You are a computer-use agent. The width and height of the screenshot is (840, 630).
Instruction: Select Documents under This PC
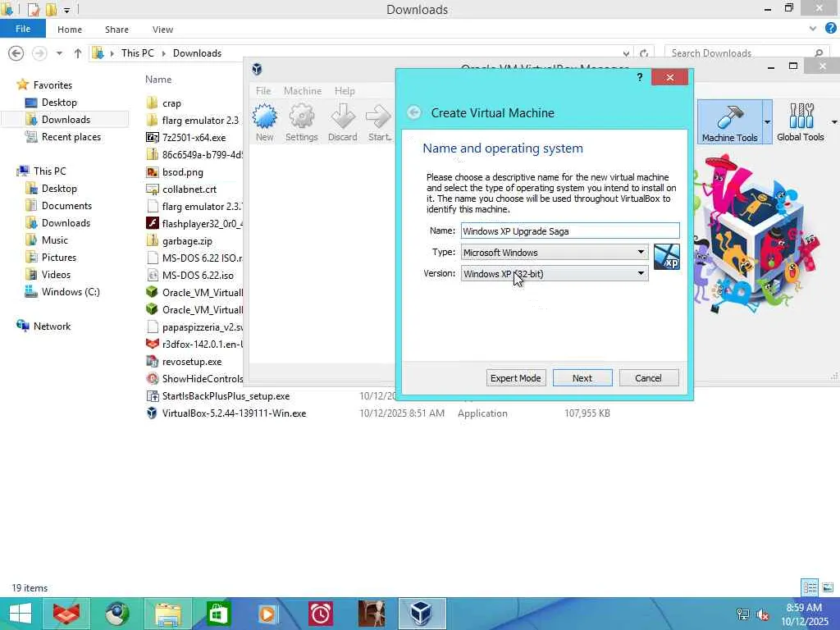coord(66,206)
